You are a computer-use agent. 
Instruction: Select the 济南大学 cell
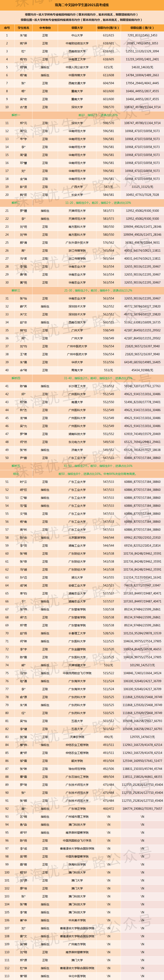77,450
